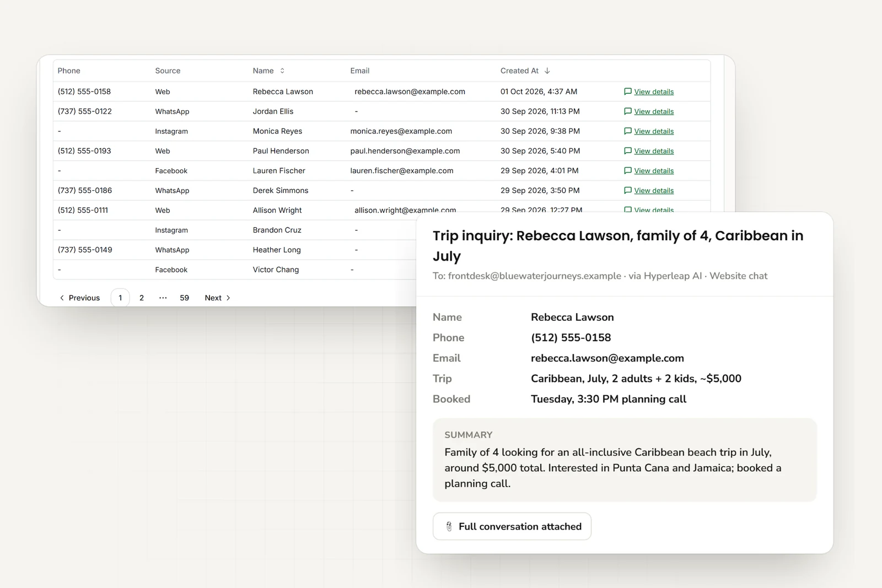Sort by the Source column header
This screenshot has height=588, width=882.
tap(168, 71)
